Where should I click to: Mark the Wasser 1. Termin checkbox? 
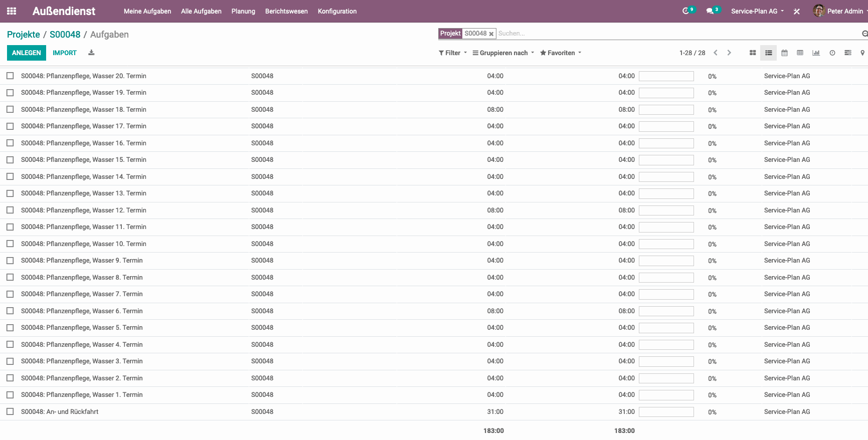tap(10, 394)
